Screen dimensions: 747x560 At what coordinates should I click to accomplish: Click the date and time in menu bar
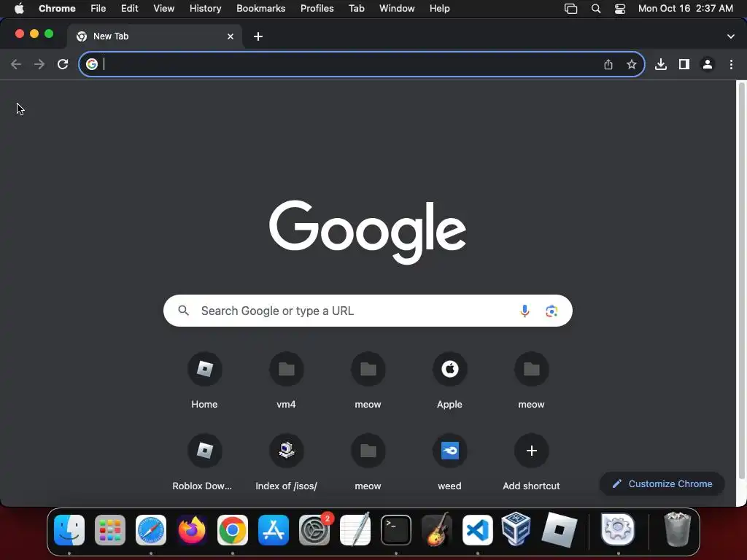coord(686,9)
